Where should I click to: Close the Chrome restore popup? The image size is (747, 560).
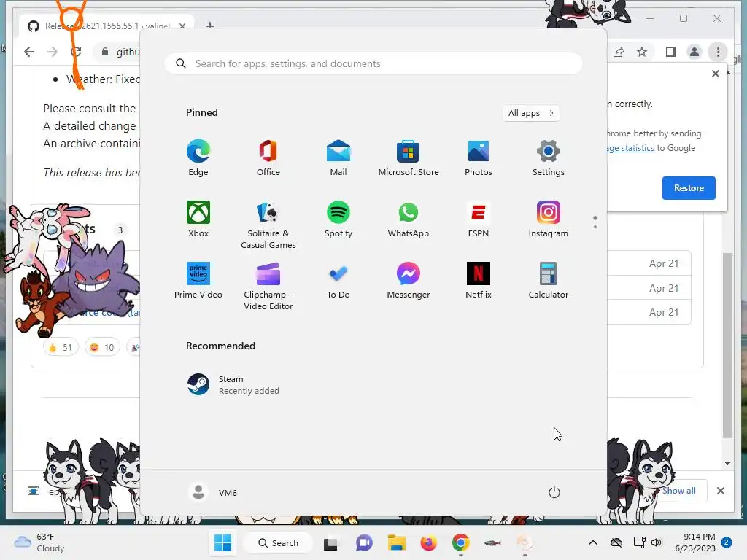(716, 74)
